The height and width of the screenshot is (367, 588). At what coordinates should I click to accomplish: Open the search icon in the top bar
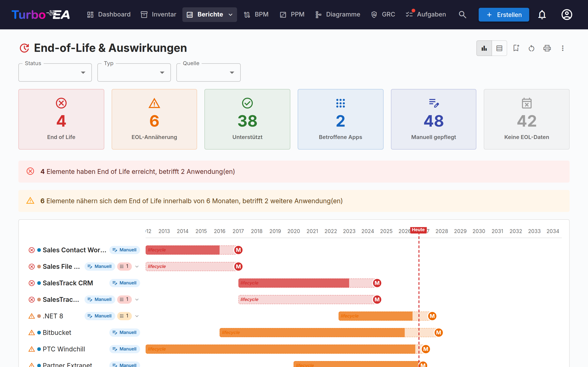[462, 14]
